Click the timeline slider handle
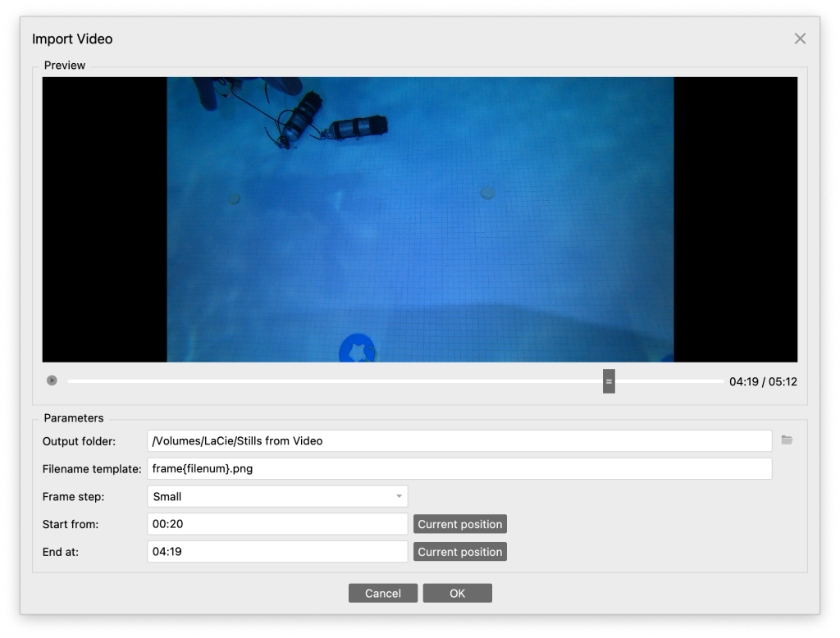The image size is (840, 638). point(609,381)
